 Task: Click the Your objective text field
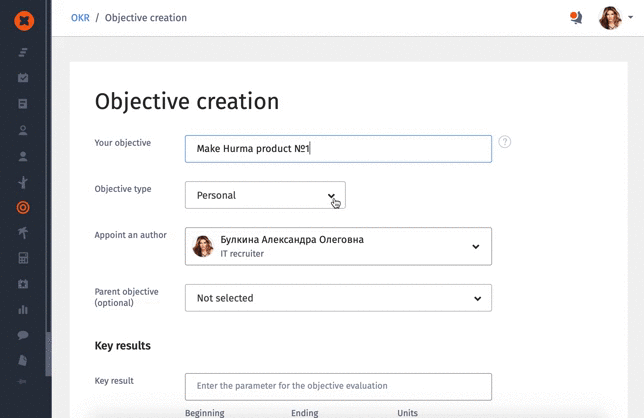point(338,149)
